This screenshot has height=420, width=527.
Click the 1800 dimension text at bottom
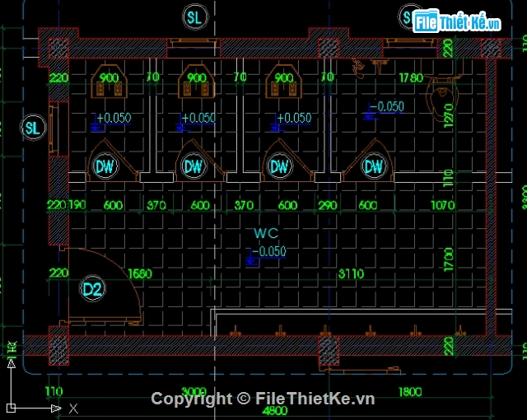coord(410,392)
